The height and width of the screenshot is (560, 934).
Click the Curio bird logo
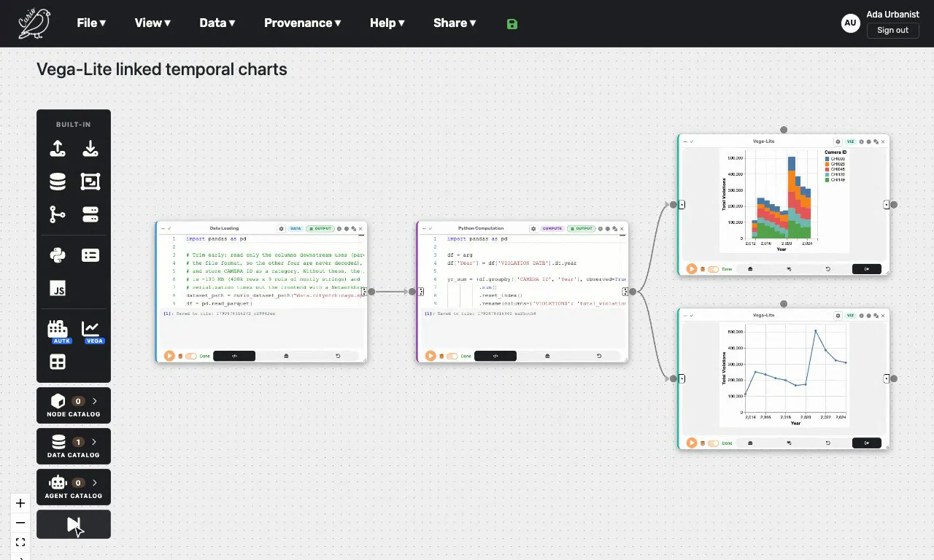pos(35,23)
